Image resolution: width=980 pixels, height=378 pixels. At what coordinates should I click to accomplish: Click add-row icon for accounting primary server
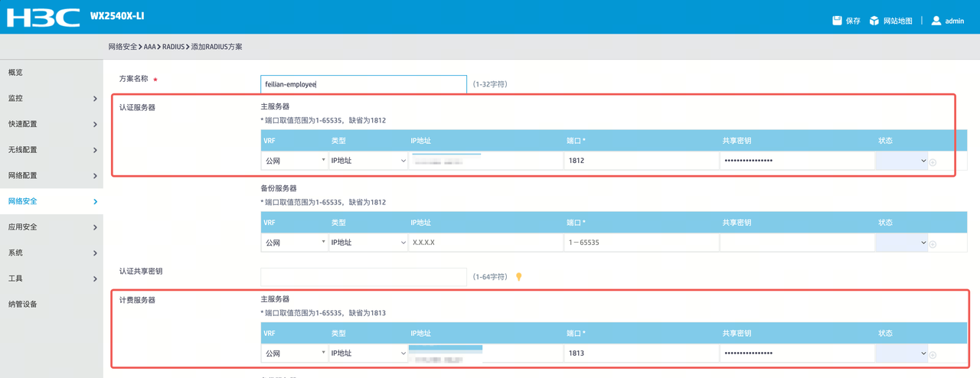point(933,354)
